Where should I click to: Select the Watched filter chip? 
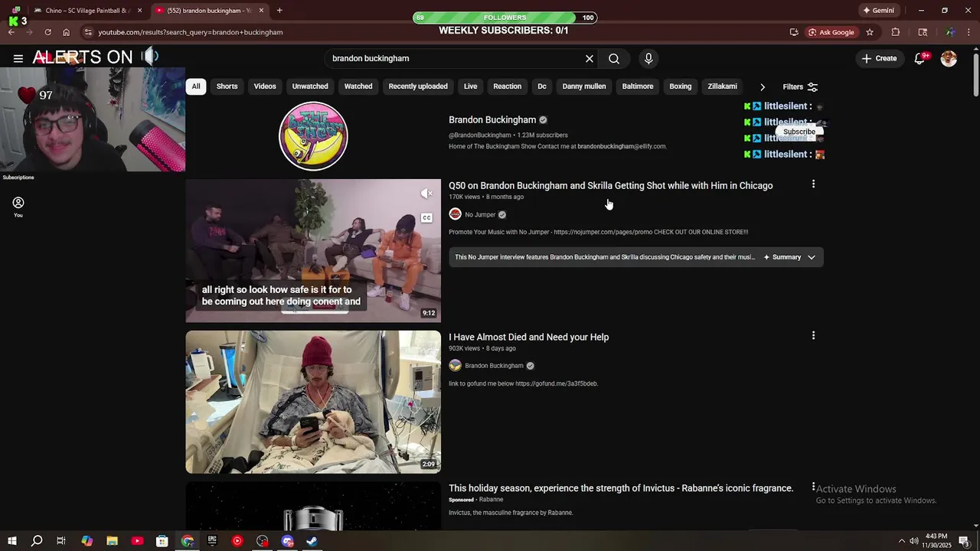click(x=358, y=86)
